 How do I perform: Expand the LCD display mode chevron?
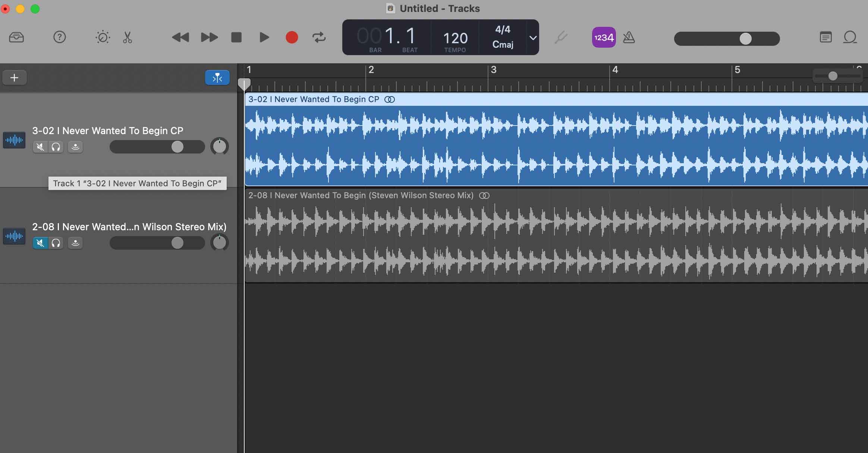click(x=533, y=38)
